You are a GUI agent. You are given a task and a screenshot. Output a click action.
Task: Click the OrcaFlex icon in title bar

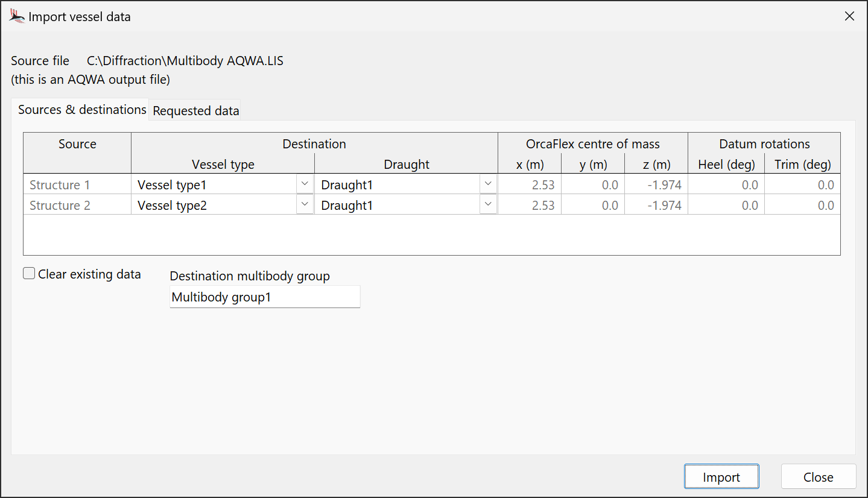(x=17, y=16)
